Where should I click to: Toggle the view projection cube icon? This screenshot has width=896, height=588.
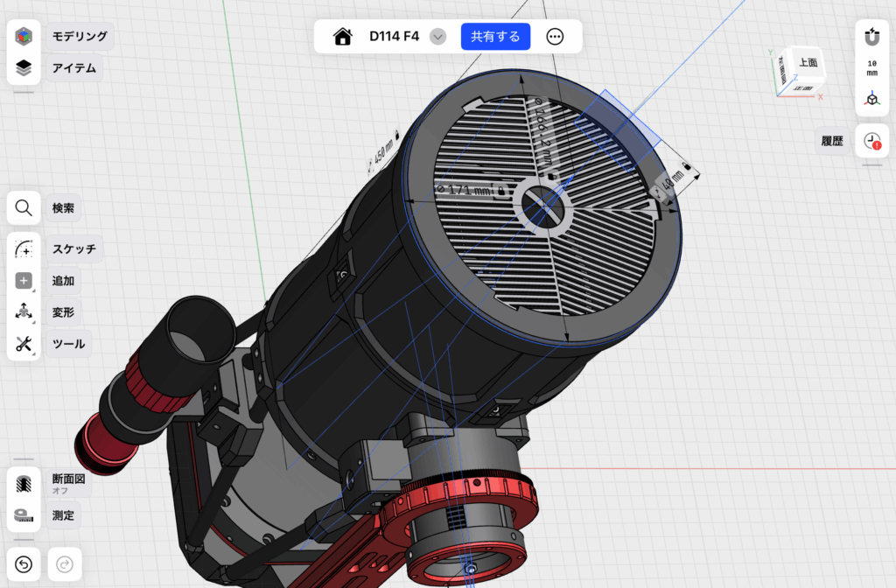coord(871,100)
